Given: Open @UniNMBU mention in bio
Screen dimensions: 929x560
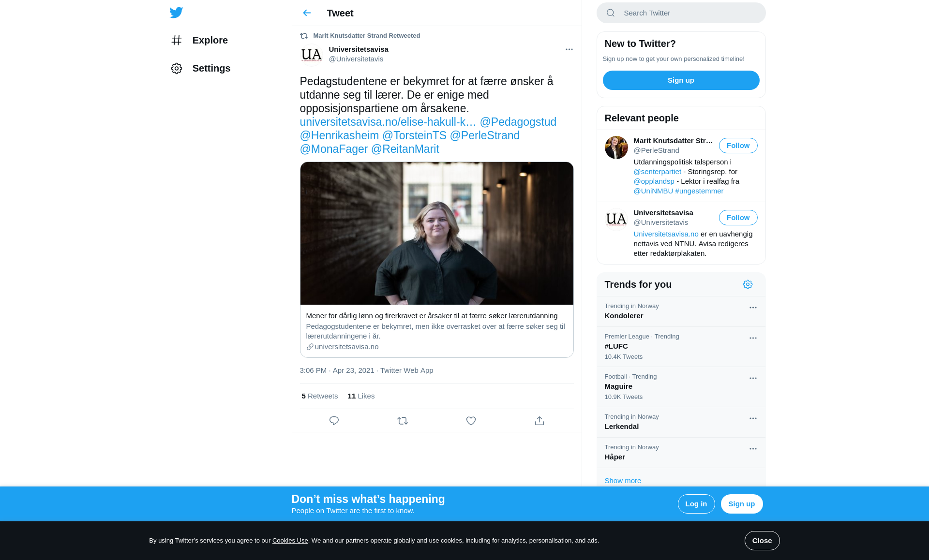Looking at the screenshot, I should (x=653, y=191).
